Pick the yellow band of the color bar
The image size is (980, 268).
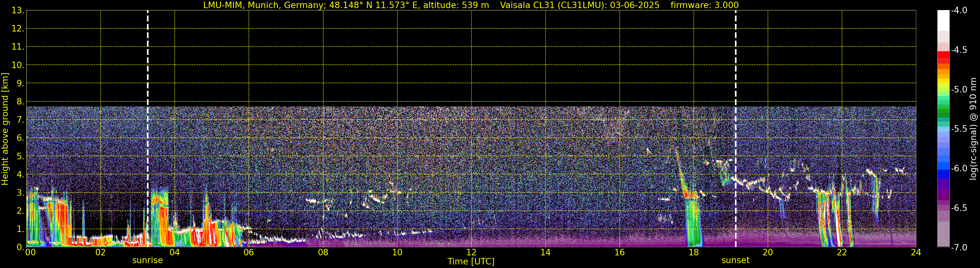943,81
